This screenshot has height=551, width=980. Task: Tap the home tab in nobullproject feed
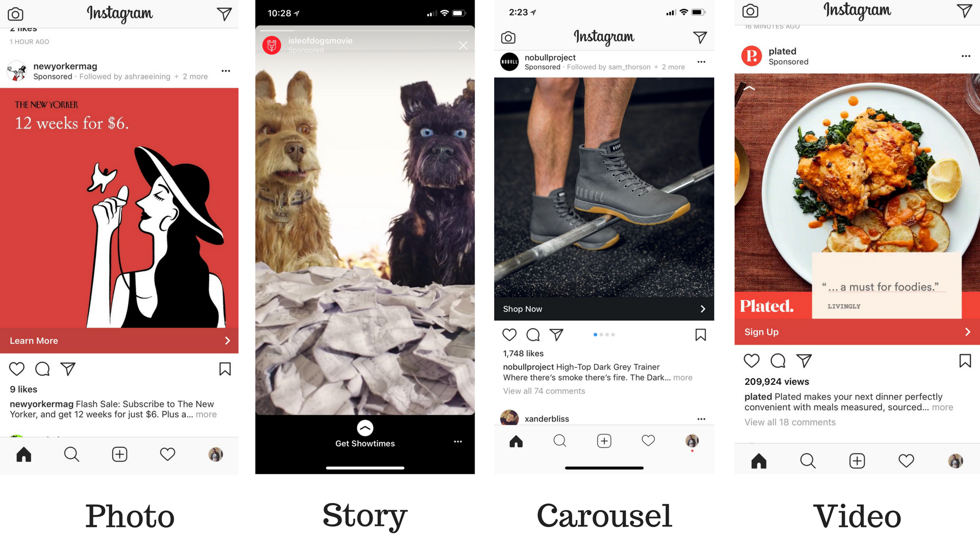point(515,441)
